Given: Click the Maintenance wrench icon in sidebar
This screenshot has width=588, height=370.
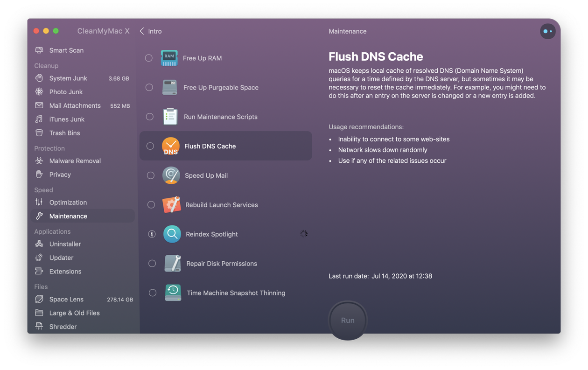Looking at the screenshot, I should pyautogui.click(x=39, y=216).
